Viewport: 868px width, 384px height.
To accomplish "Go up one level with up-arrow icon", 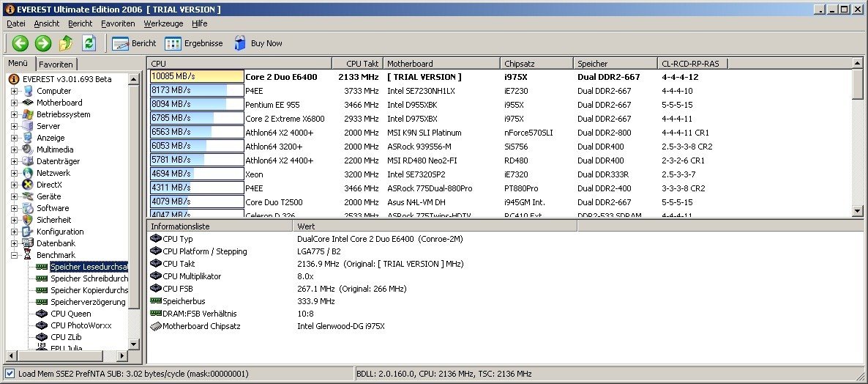I will [x=66, y=43].
